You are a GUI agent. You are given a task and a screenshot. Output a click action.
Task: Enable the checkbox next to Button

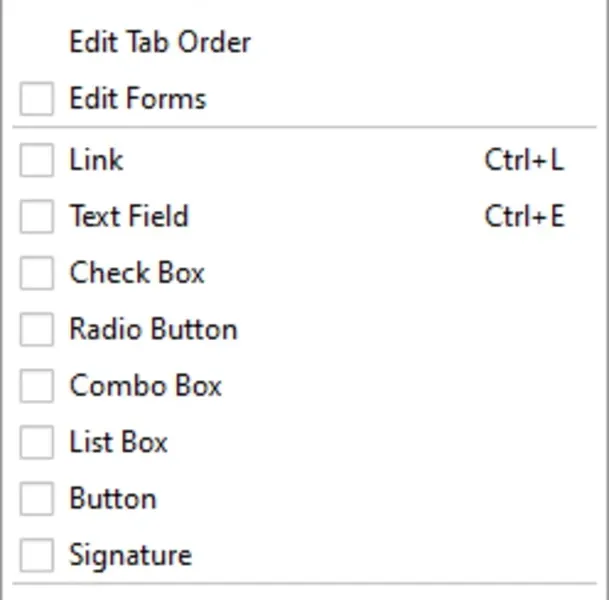37,499
